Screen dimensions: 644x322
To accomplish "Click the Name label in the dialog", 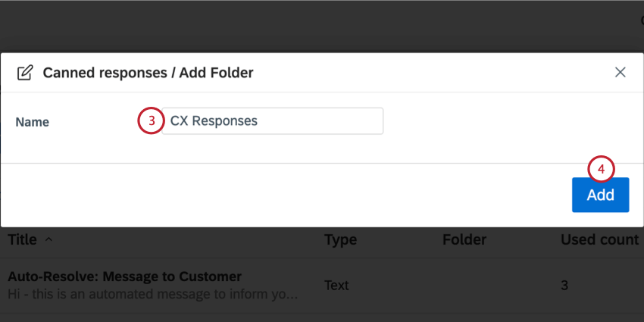I will click(32, 121).
